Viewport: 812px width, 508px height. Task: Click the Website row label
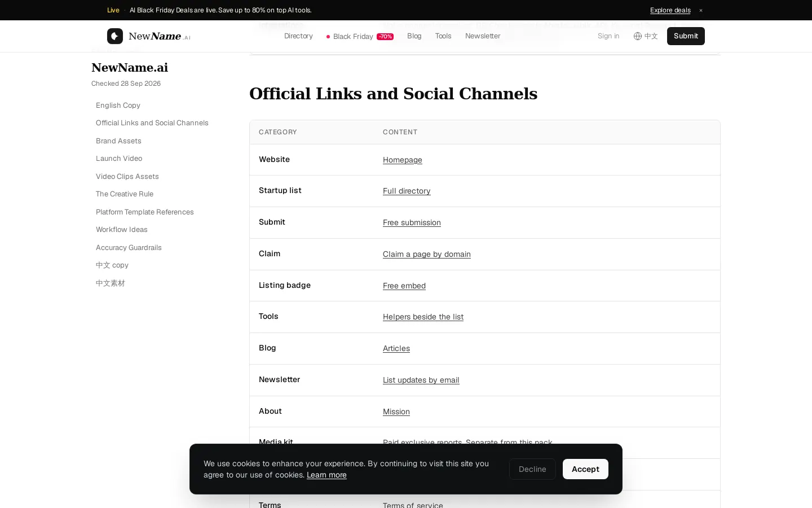[274, 160]
